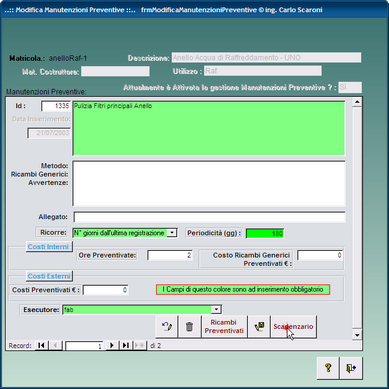Click the Id field showing 1335
Viewport: 389px width, 389px height.
coord(55,106)
